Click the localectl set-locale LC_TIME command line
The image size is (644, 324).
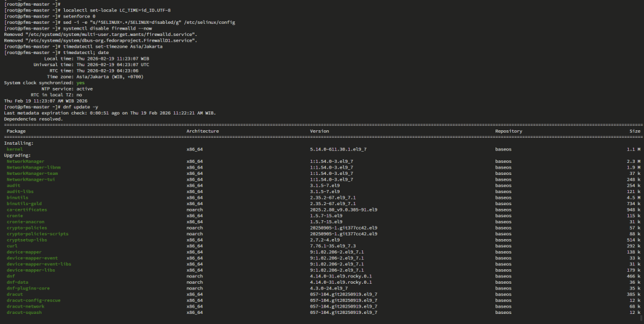point(87,10)
